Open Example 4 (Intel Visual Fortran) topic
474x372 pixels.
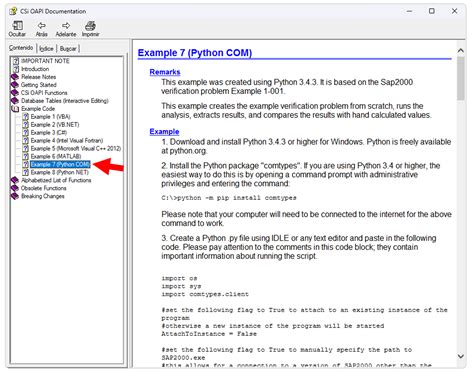tap(67, 141)
